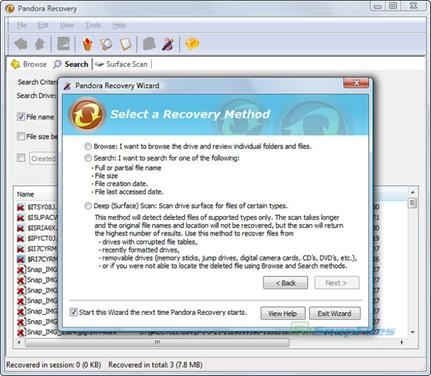The height and width of the screenshot is (376, 431).
Task: Click the large recovery arrows logo
Action: coord(87,115)
